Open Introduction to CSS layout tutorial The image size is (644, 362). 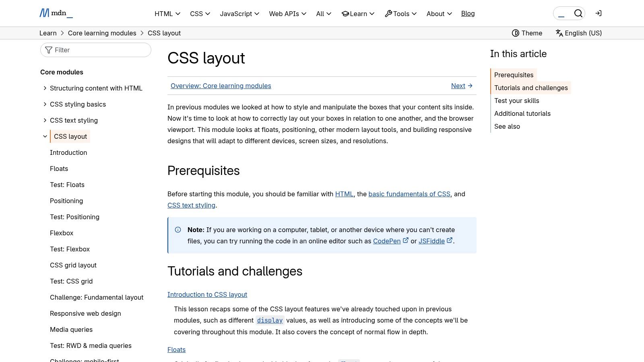pyautogui.click(x=207, y=294)
